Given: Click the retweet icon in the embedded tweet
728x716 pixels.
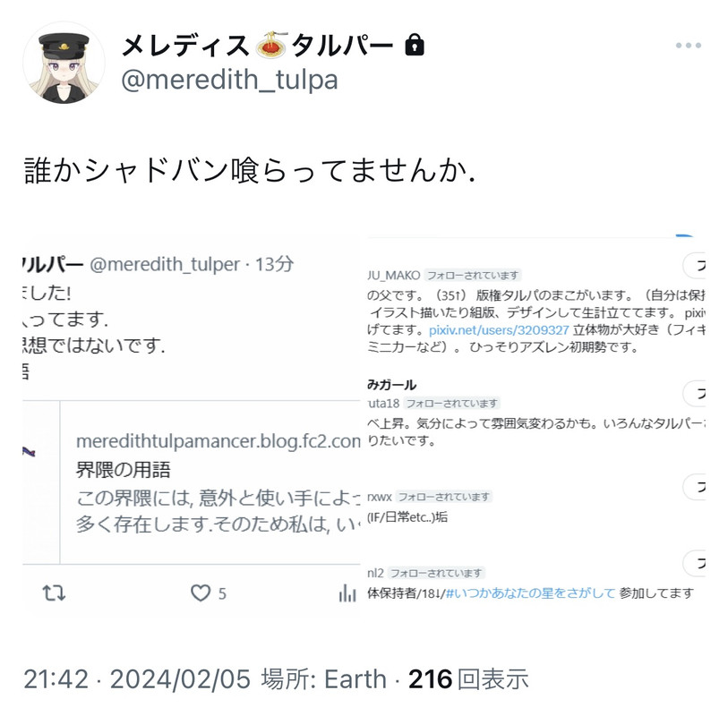Looking at the screenshot, I should click(x=54, y=593).
